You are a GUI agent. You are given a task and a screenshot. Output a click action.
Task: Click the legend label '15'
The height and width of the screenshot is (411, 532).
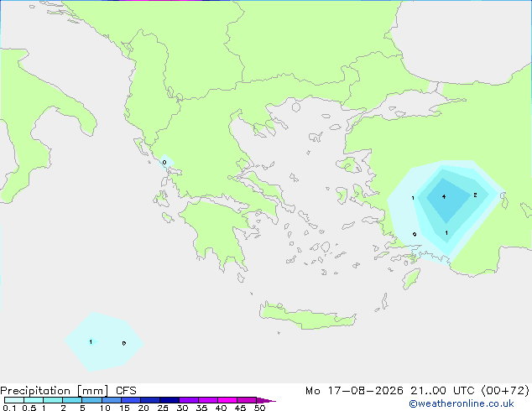pyautogui.click(x=124, y=408)
